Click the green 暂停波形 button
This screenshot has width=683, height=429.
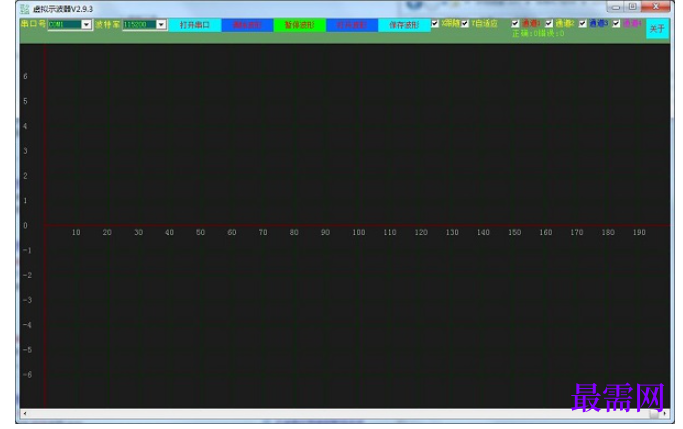[x=300, y=25]
